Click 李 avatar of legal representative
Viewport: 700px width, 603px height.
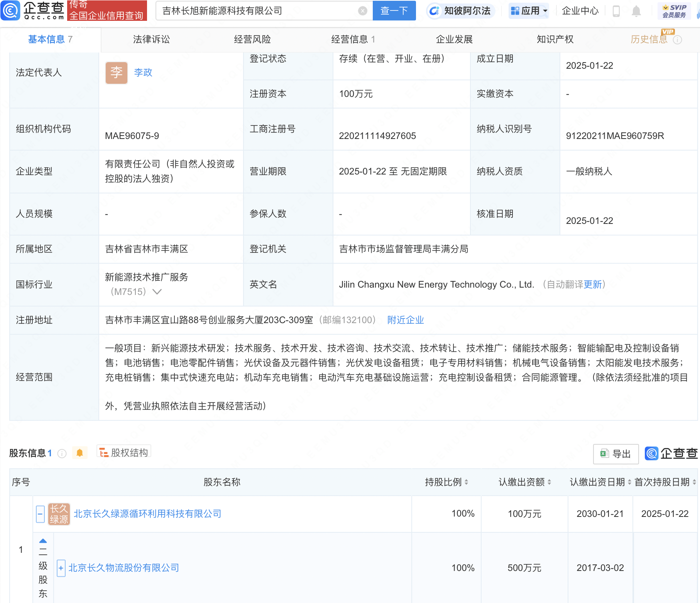point(116,73)
